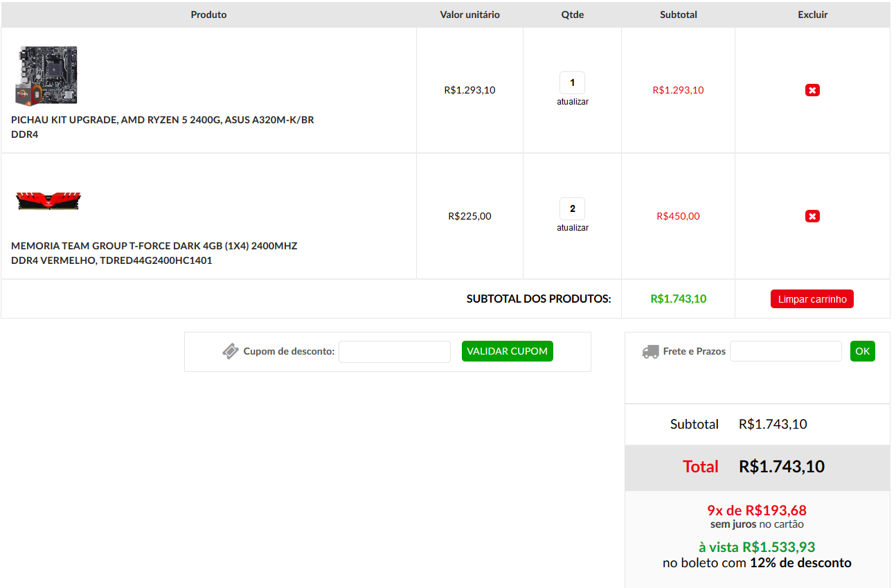This screenshot has width=896, height=588.
Task: Select green products subtotal R$1.743,10
Action: tap(679, 299)
